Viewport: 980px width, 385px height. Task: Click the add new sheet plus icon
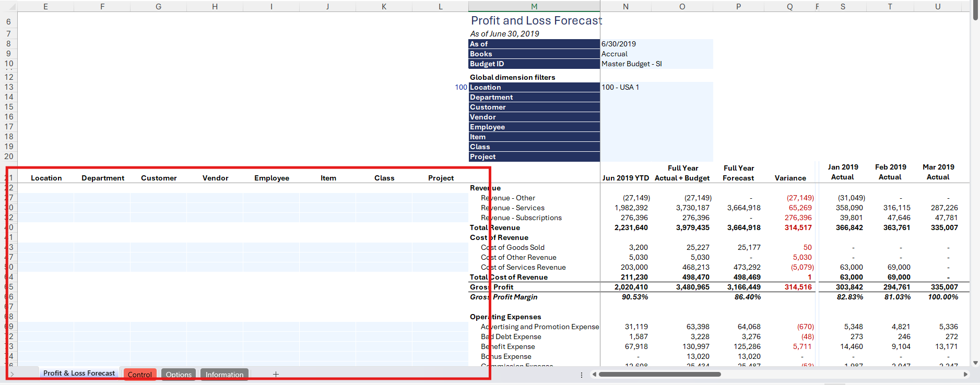click(276, 374)
